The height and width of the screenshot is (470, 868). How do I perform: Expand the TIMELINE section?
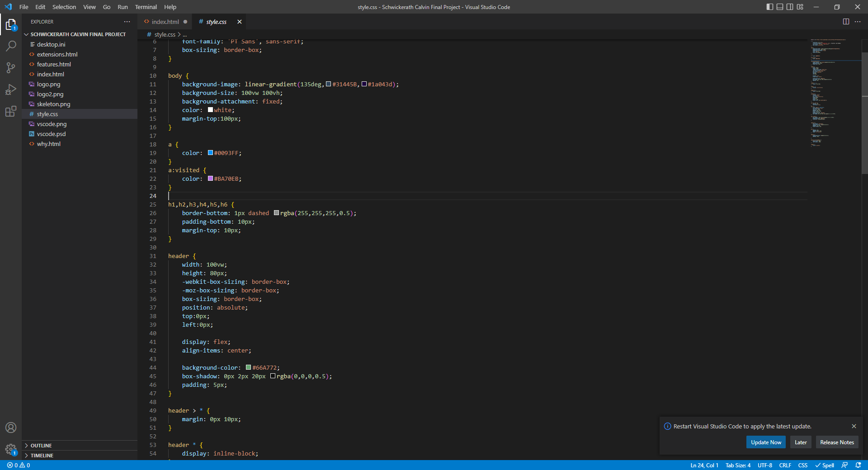(x=80, y=456)
